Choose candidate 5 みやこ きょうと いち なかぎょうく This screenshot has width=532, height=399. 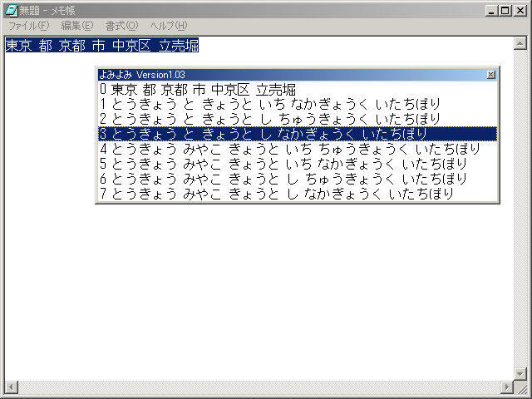tap(298, 164)
